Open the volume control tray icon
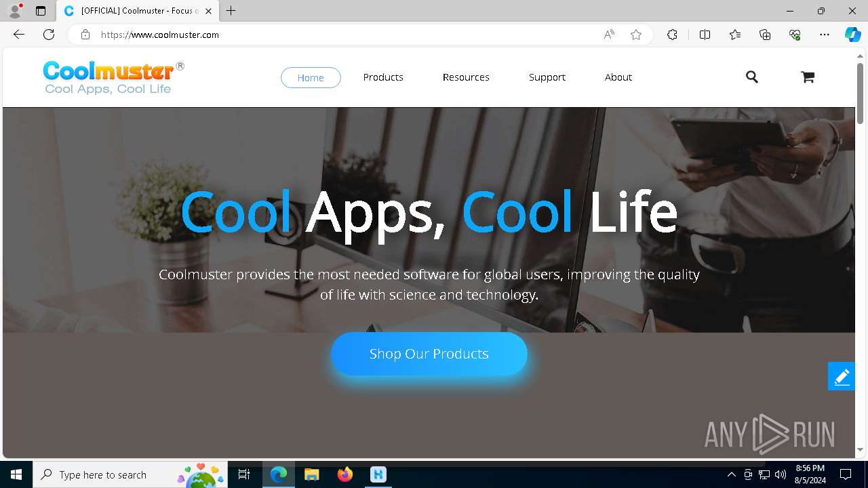The height and width of the screenshot is (488, 868). [x=781, y=474]
